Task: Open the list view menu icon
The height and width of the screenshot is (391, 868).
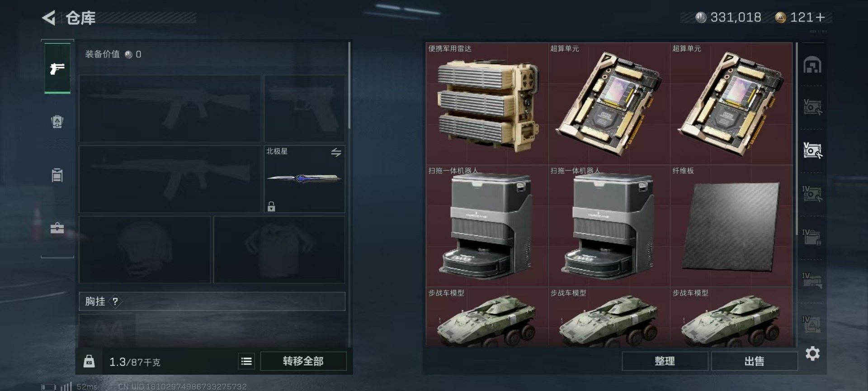Action: [246, 361]
